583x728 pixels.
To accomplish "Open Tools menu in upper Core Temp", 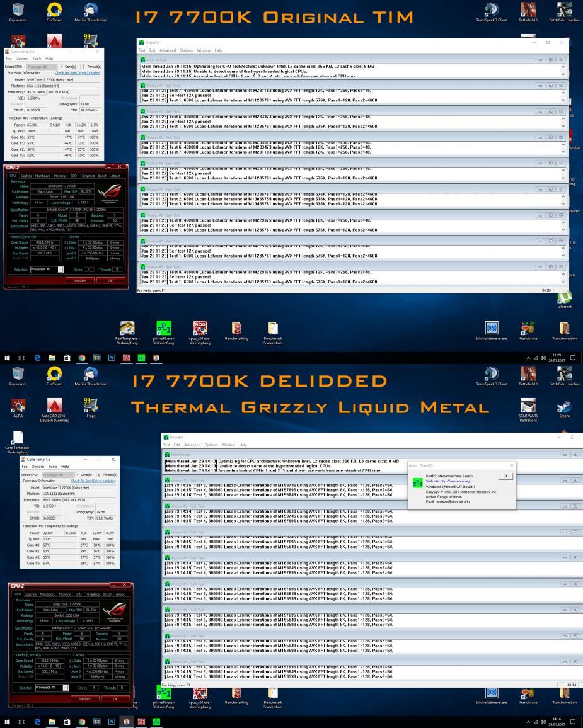I will tap(37, 59).
